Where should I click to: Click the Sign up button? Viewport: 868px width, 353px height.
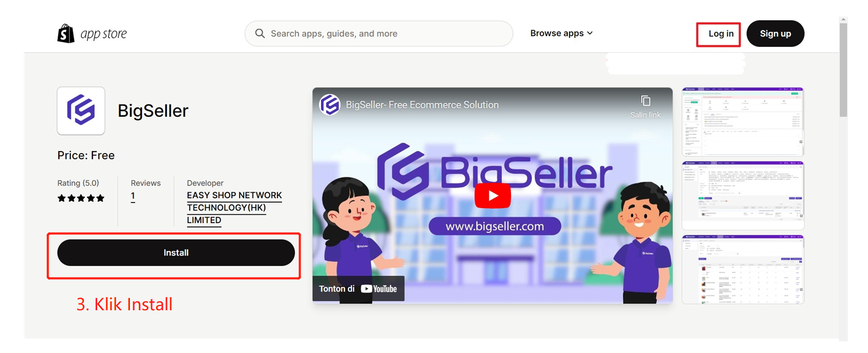[775, 34]
